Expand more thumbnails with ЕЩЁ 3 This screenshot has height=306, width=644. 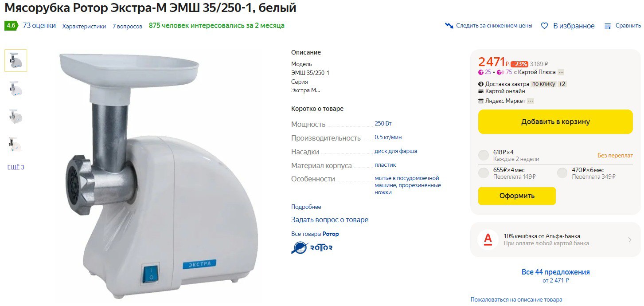[16, 167]
